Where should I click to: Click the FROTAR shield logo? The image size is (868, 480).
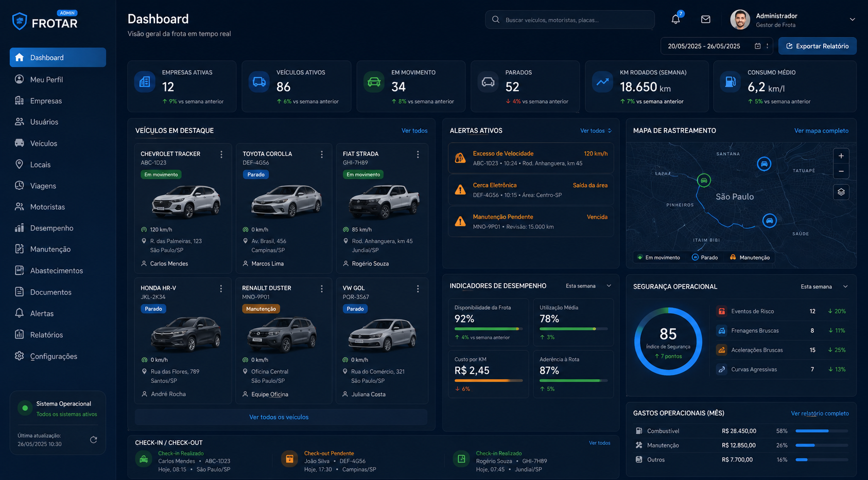20,21
